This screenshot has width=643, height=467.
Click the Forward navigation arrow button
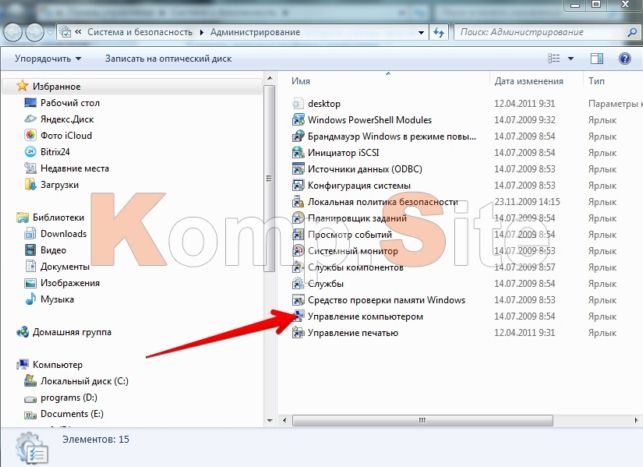pyautogui.click(x=35, y=32)
